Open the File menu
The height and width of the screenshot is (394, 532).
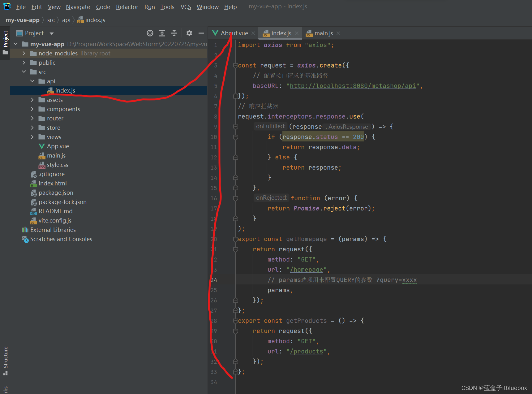tap(21, 7)
